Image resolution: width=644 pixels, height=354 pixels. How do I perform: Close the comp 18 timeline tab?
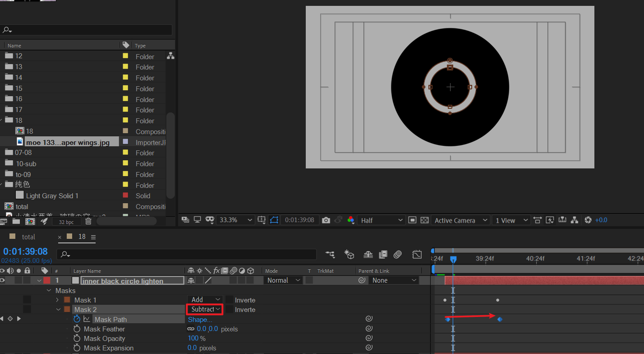(60, 237)
